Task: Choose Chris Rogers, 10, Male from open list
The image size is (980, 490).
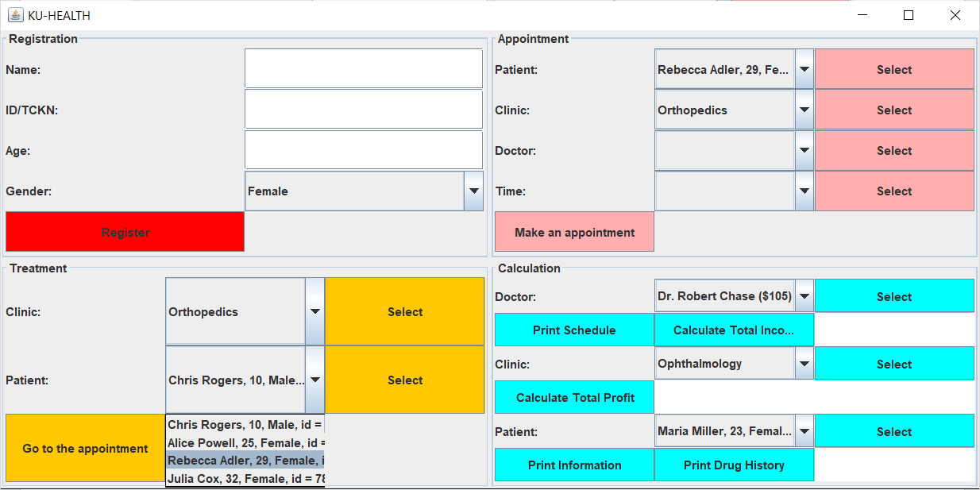Action: point(245,425)
